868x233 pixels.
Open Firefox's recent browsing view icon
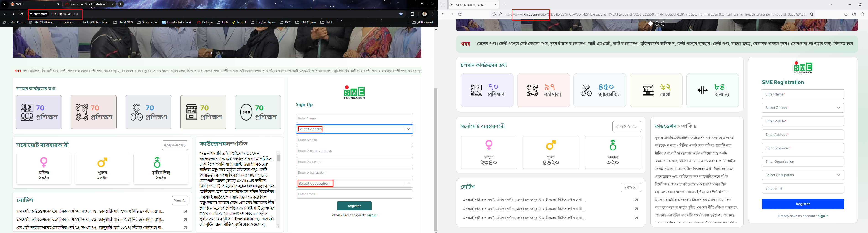[x=442, y=5]
